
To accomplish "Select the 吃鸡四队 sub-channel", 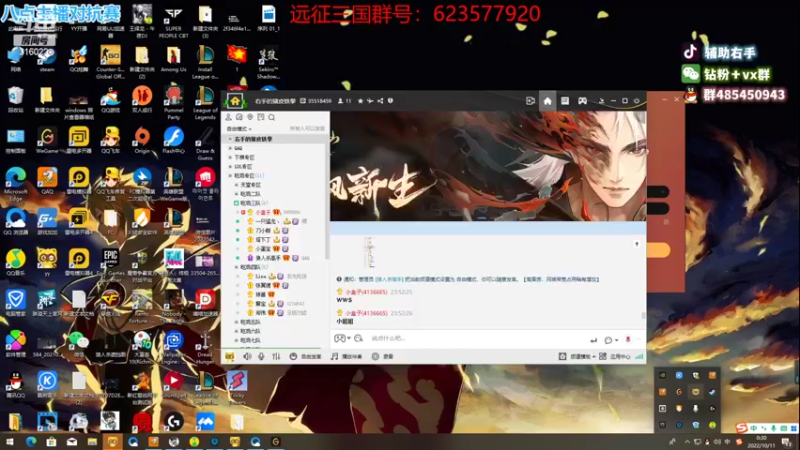I will pos(251,267).
